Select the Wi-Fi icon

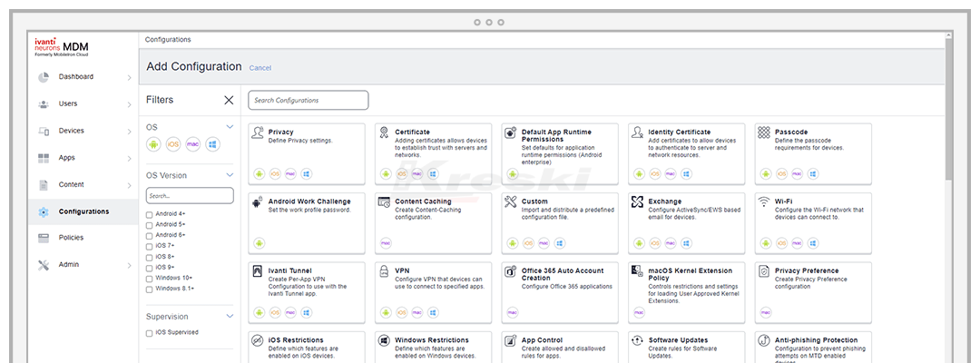pos(764,201)
